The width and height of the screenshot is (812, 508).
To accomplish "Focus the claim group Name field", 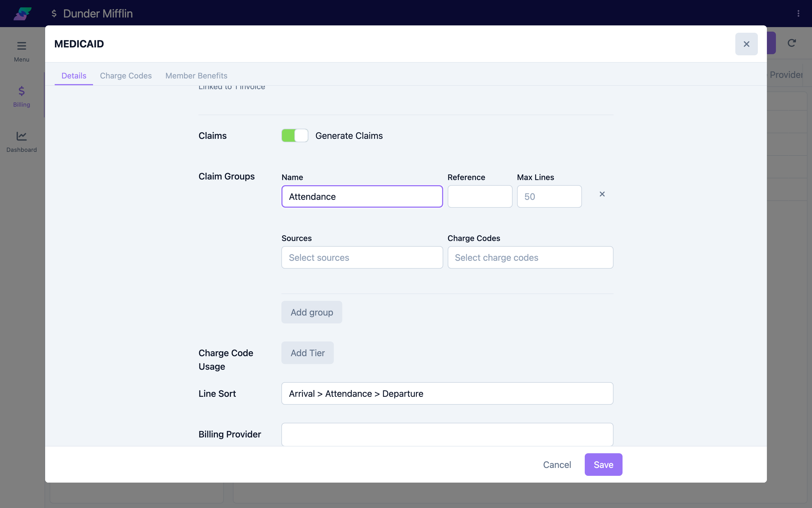I will [x=362, y=196].
